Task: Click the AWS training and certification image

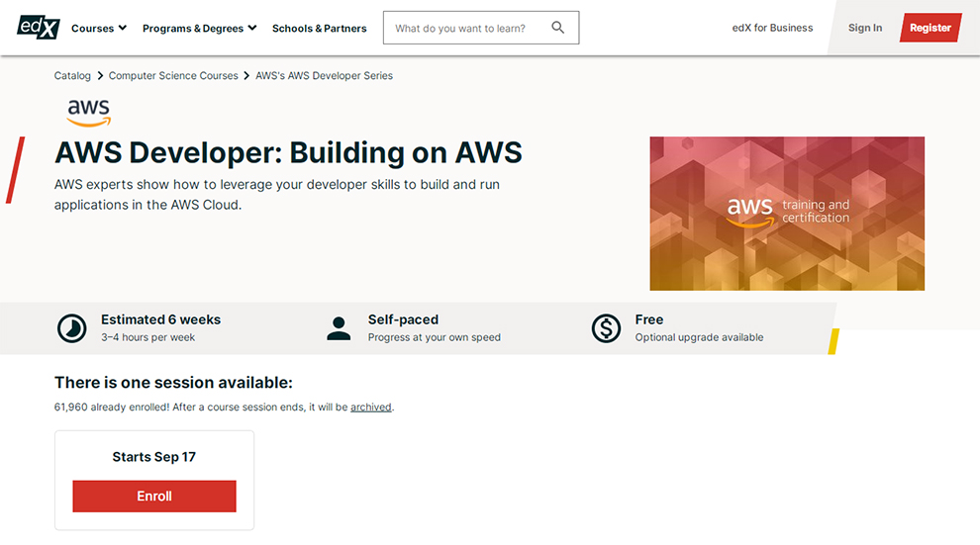Action: point(787,214)
